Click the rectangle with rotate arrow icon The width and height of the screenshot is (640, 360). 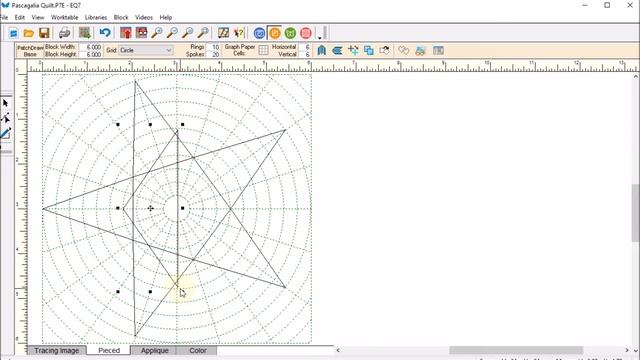[384, 50]
